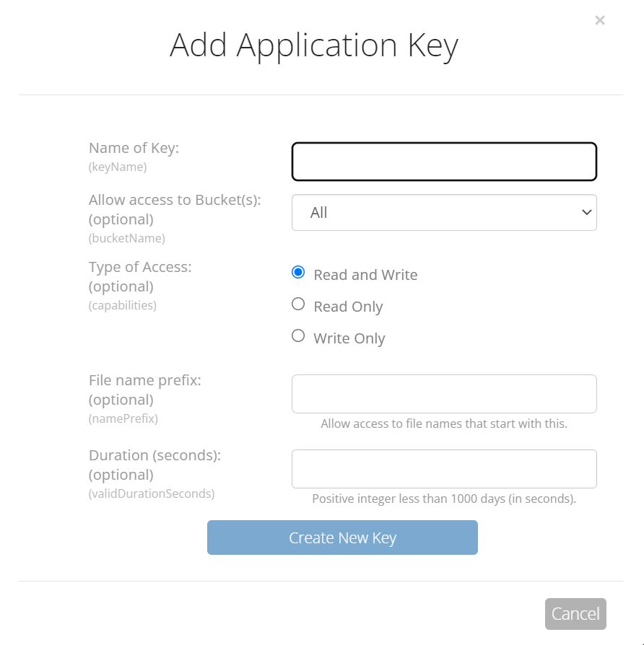Select Write Only access type
The height and width of the screenshot is (645, 644).
pos(298,336)
